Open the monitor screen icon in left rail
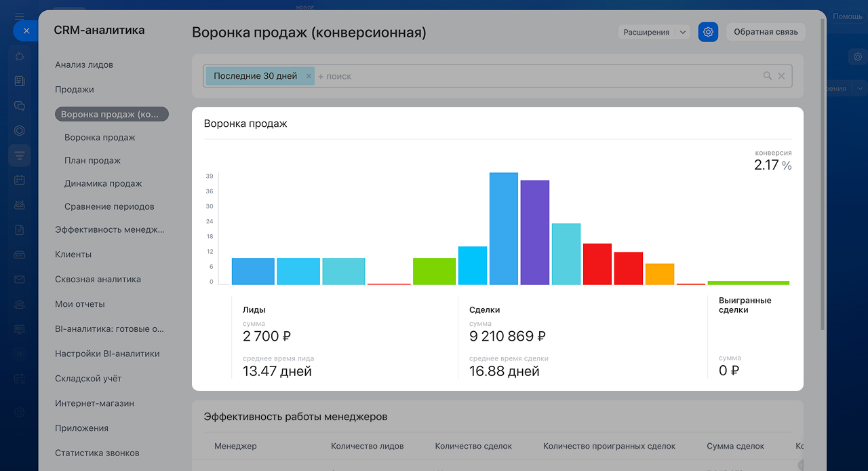This screenshot has height=471, width=868. (x=19, y=329)
